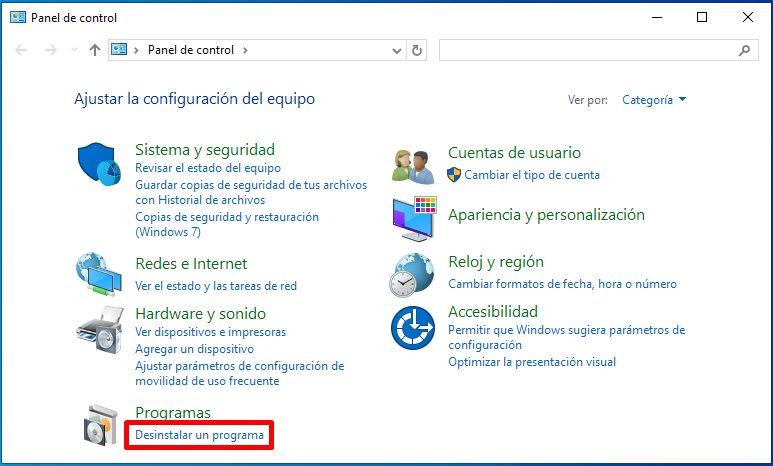The height and width of the screenshot is (466, 773).
Task: Open Redes e Internet category
Action: coord(191,263)
